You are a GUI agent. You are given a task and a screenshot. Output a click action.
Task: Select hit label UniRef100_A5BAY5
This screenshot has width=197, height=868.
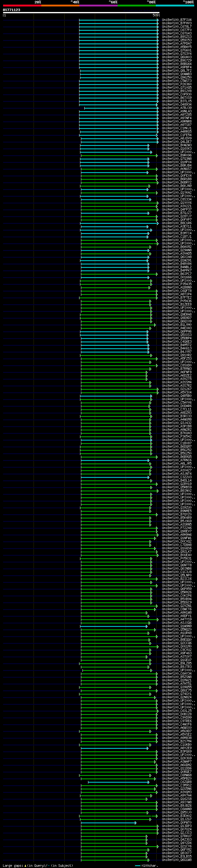[x=177, y=47]
